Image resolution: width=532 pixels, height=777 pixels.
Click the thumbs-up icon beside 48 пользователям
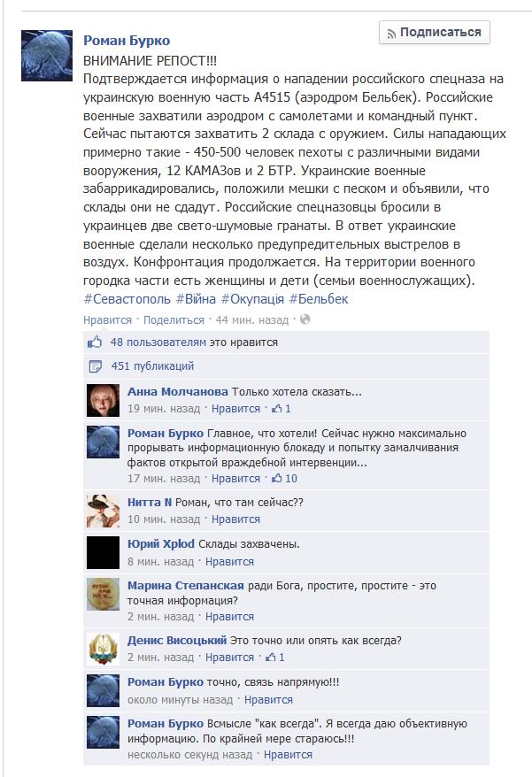[95, 342]
